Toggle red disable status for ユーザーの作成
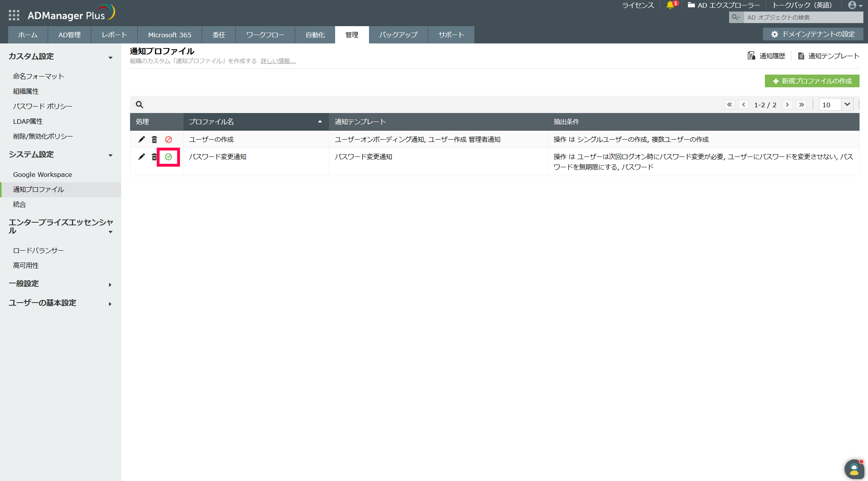Screen dimensions: 868x481 click(x=169, y=140)
